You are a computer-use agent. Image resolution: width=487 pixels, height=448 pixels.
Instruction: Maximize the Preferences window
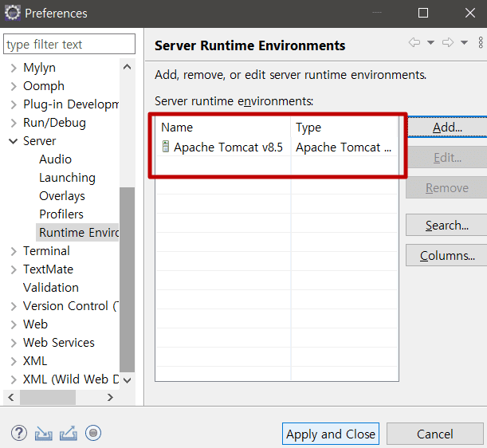pyautogui.click(x=423, y=13)
